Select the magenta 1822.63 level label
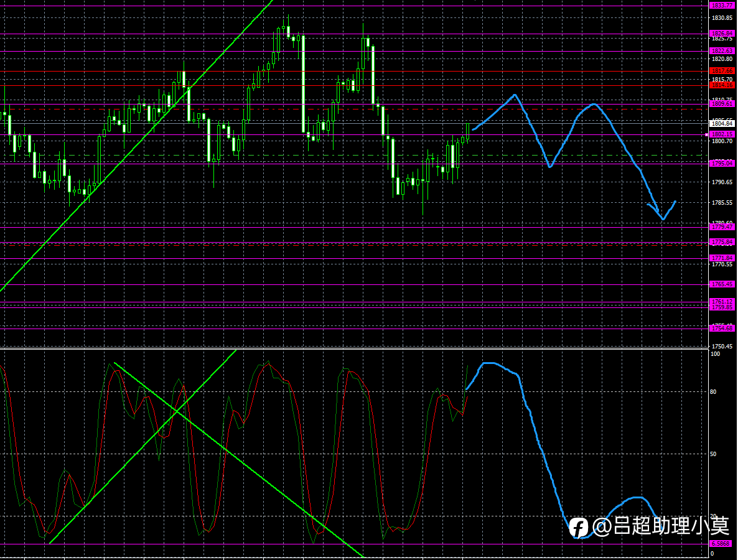 [722, 51]
